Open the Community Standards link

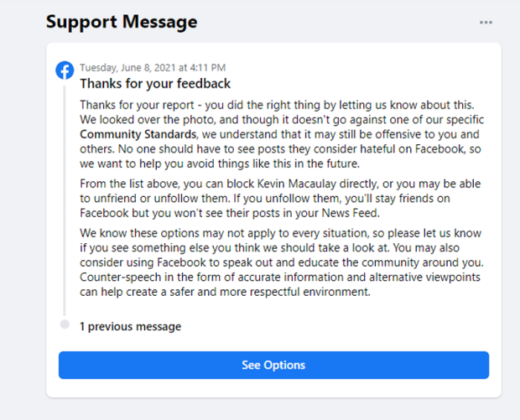coord(138,134)
